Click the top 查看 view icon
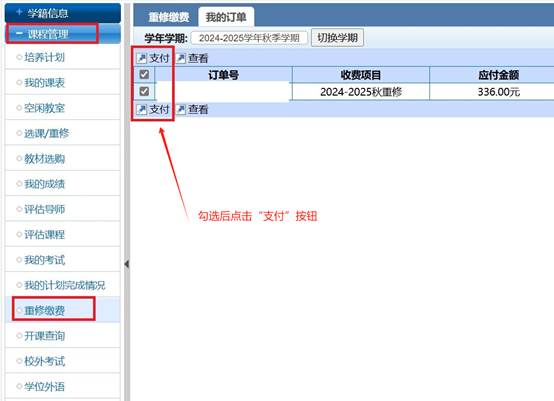554x401 pixels. 181,58
